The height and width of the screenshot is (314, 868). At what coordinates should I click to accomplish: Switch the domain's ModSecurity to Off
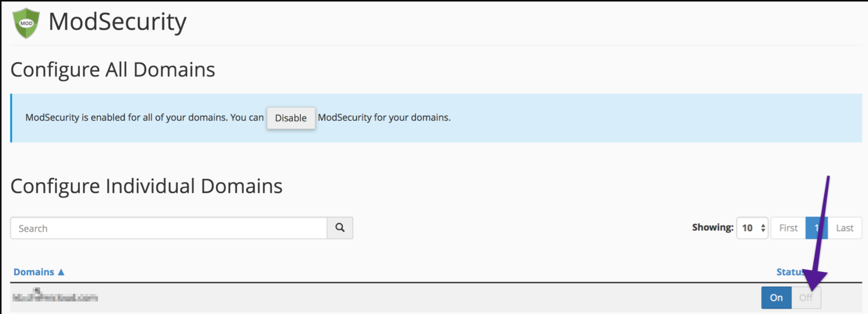pos(806,297)
